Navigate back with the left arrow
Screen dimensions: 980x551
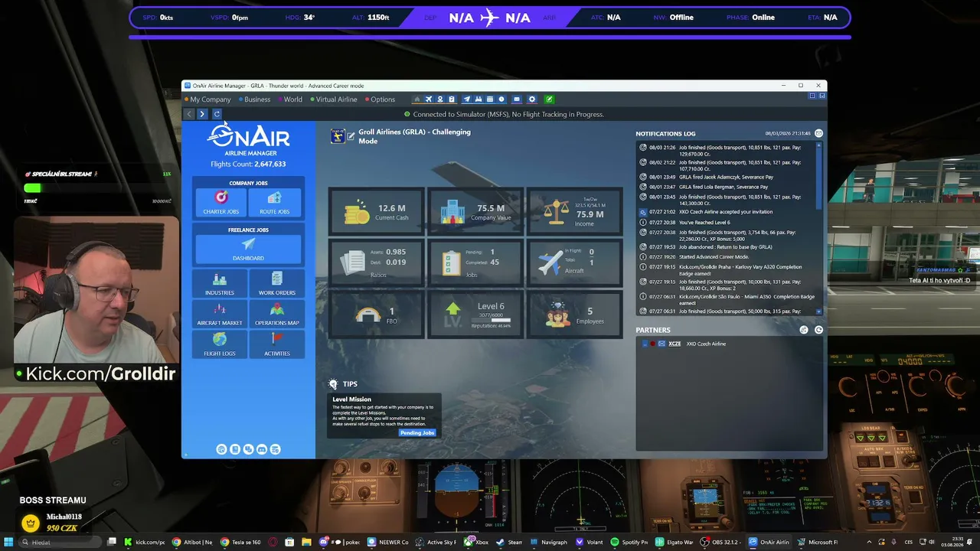(189, 114)
